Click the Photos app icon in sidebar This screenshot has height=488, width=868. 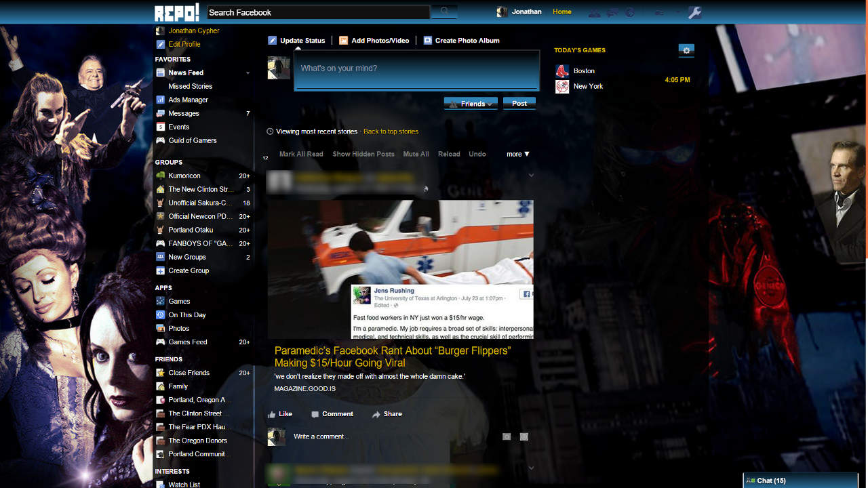tap(161, 329)
